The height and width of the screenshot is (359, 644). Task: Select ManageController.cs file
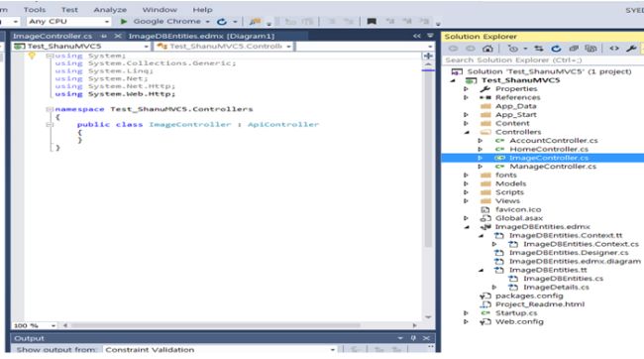553,167
